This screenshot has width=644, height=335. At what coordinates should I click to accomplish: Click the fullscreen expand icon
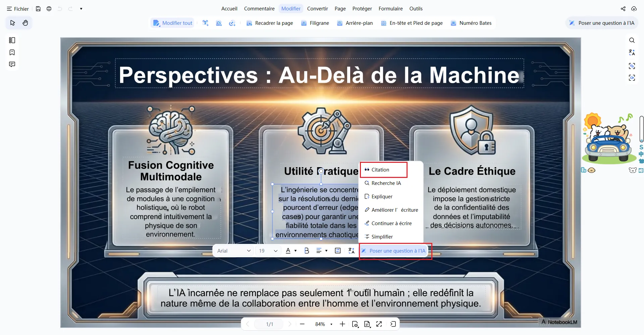click(379, 324)
